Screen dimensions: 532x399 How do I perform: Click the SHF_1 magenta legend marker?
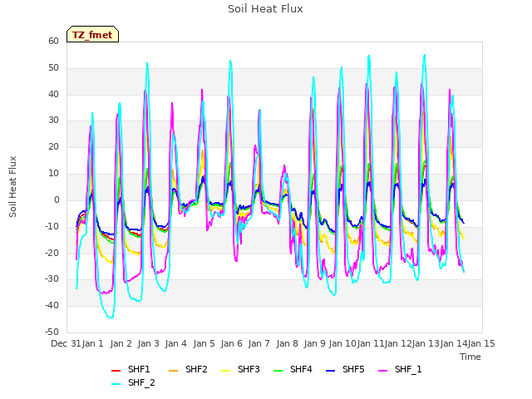[x=382, y=371]
